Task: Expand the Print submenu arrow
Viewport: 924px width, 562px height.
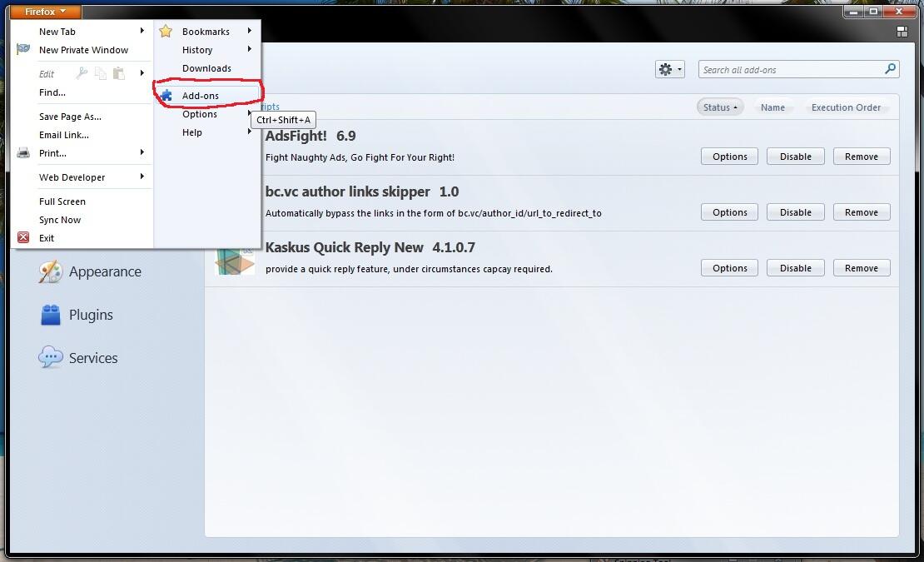Action: tap(142, 152)
